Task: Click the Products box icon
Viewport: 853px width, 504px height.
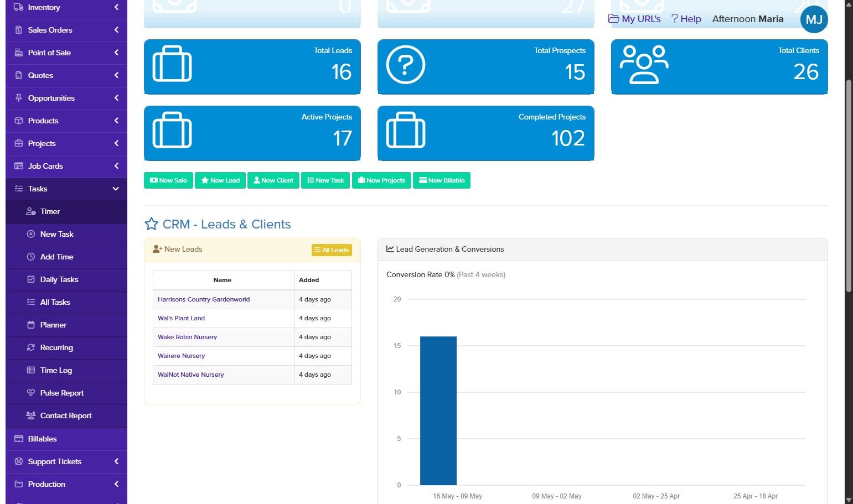Action: click(x=19, y=121)
